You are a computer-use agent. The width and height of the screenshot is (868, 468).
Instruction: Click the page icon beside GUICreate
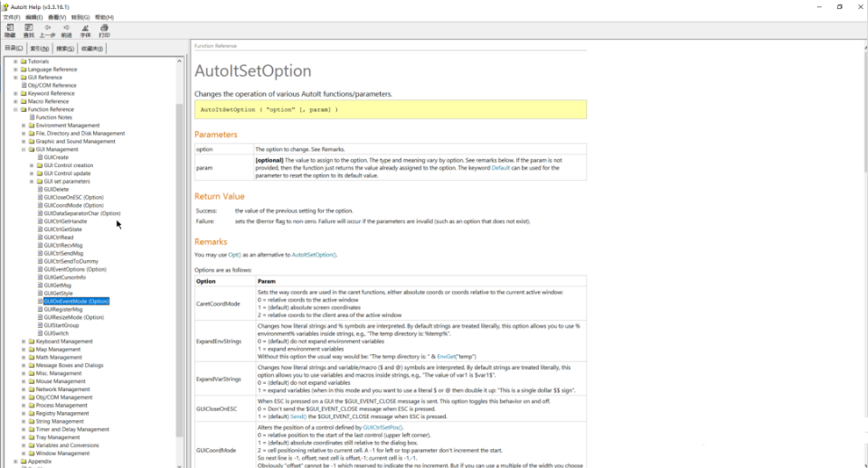click(x=40, y=158)
